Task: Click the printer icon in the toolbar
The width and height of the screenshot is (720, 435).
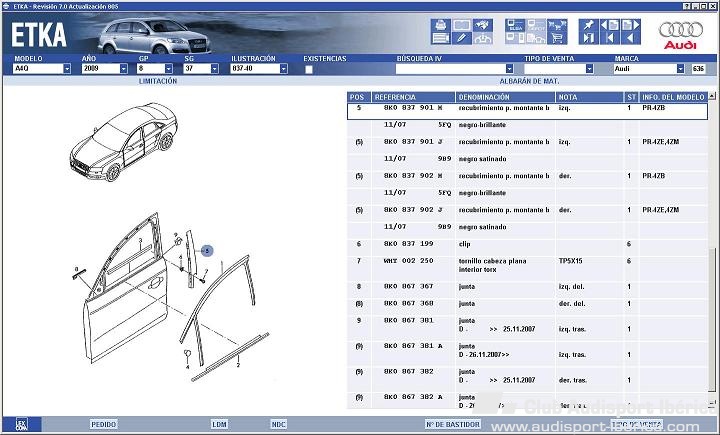Action: coord(440,25)
